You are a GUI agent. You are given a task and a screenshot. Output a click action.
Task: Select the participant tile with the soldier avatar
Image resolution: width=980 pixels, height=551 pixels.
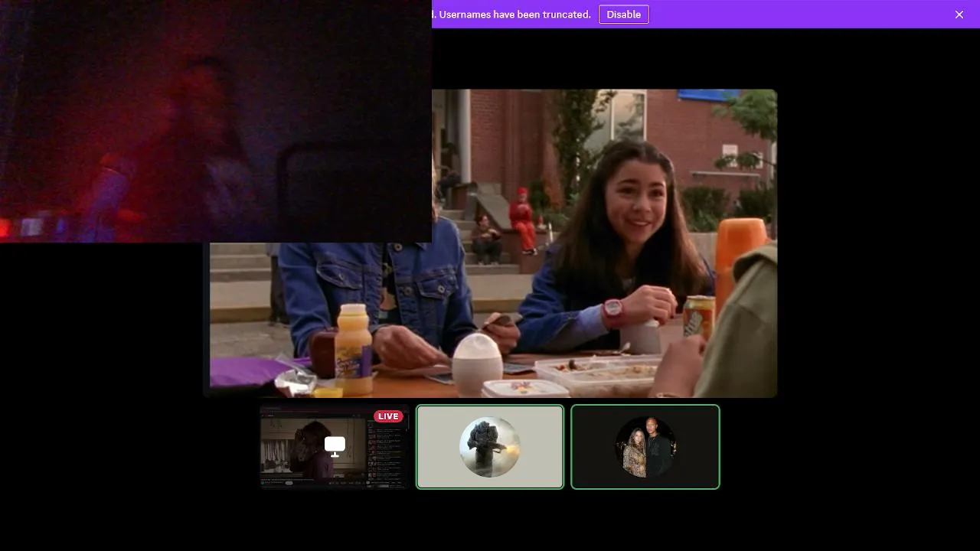click(x=490, y=447)
